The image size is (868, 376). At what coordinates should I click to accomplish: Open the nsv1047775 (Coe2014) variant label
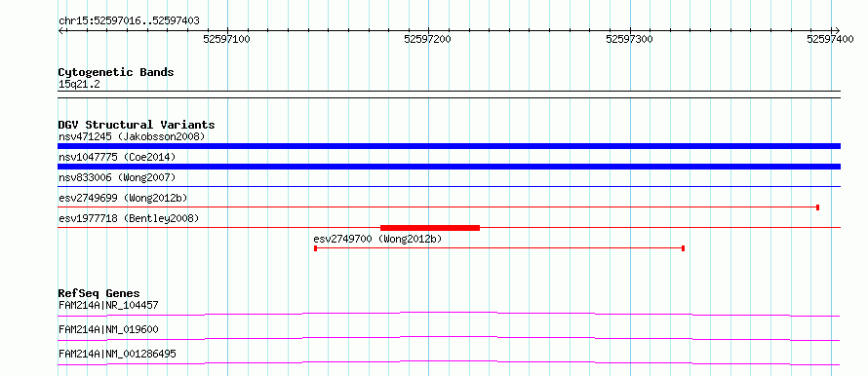[117, 157]
